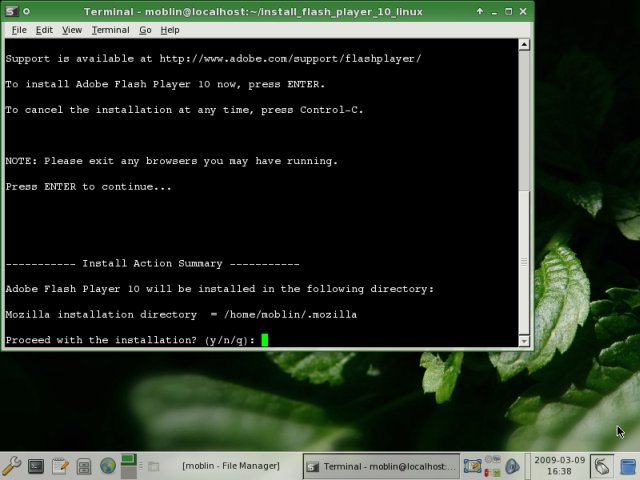This screenshot has height=480, width=640.
Task: Click the 'To cancel the installation' line
Action: click(184, 110)
